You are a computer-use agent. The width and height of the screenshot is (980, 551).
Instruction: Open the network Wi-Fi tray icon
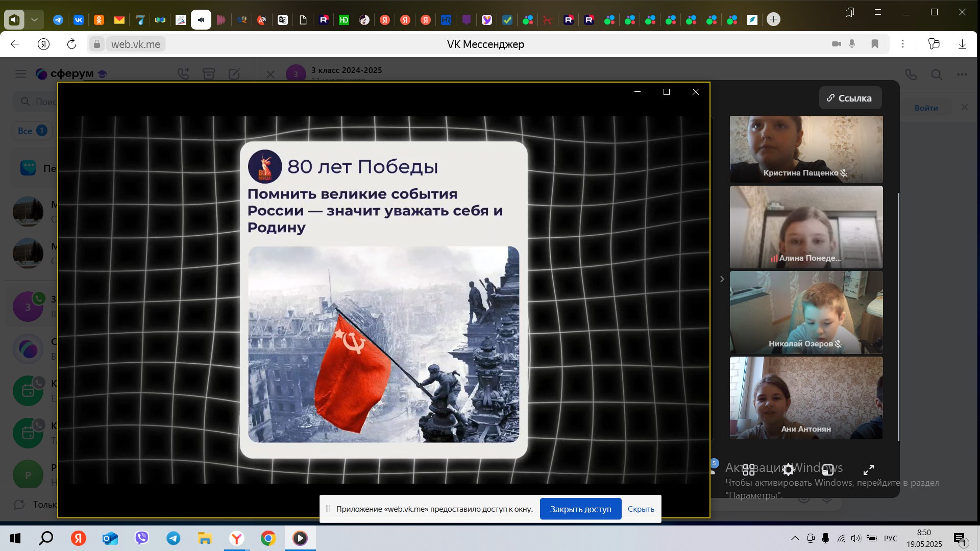pyautogui.click(x=841, y=538)
